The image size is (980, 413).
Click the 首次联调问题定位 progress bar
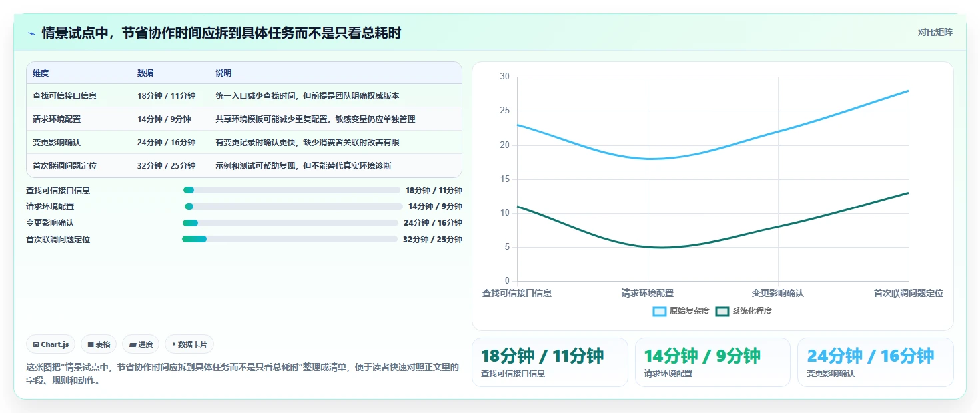[290, 239]
